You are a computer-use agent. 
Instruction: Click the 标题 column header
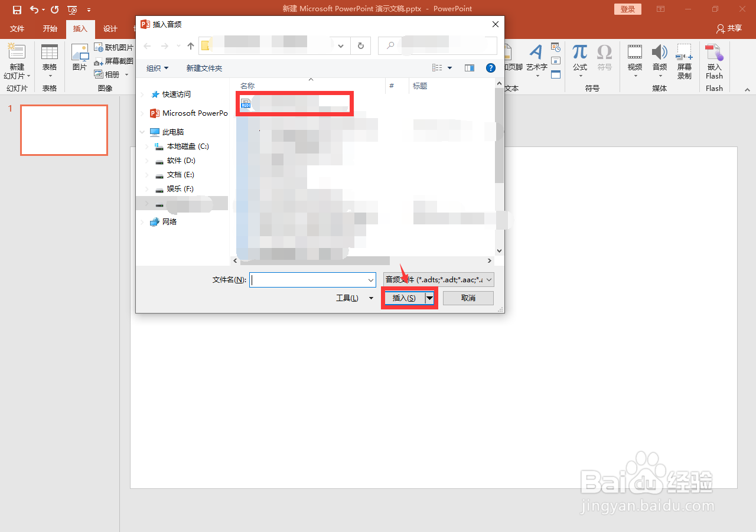pos(420,86)
